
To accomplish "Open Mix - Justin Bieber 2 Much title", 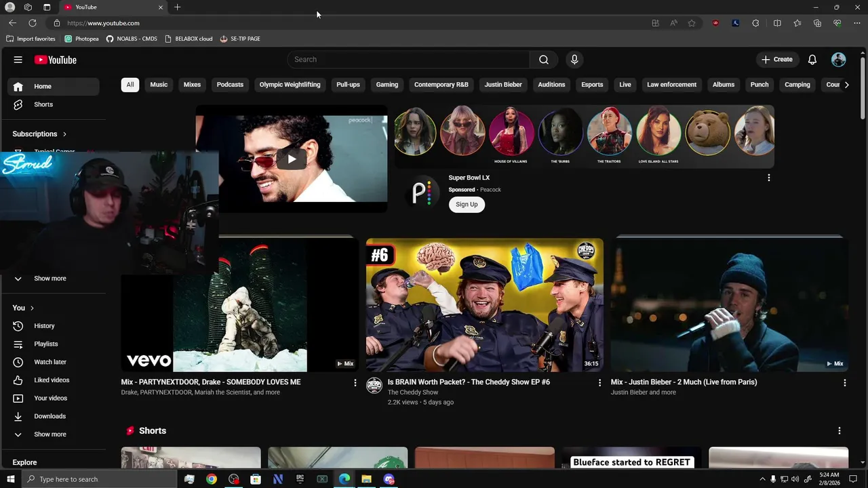I will click(684, 382).
